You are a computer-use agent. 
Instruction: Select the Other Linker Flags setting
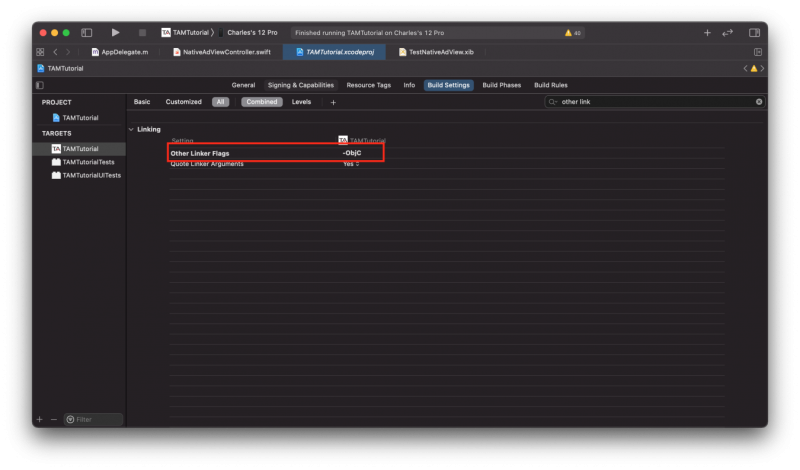pos(200,153)
